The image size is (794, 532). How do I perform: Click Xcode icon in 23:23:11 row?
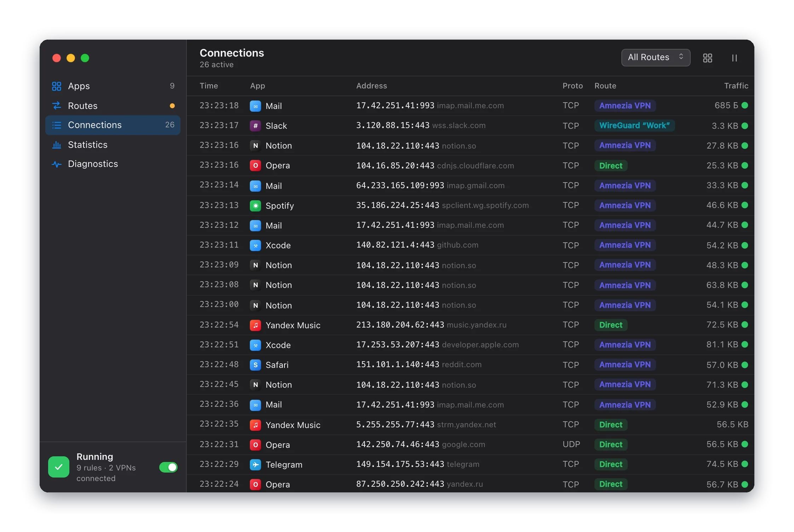tap(255, 245)
